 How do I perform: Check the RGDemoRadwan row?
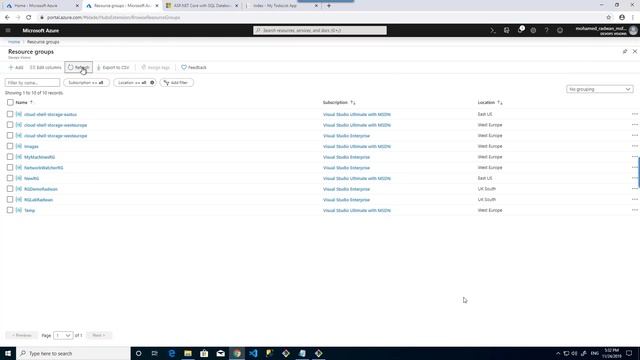coord(10,189)
